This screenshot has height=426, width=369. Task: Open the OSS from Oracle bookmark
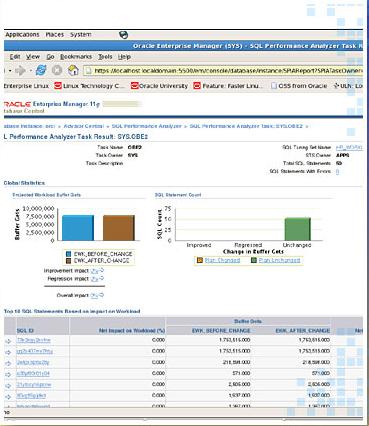click(299, 86)
